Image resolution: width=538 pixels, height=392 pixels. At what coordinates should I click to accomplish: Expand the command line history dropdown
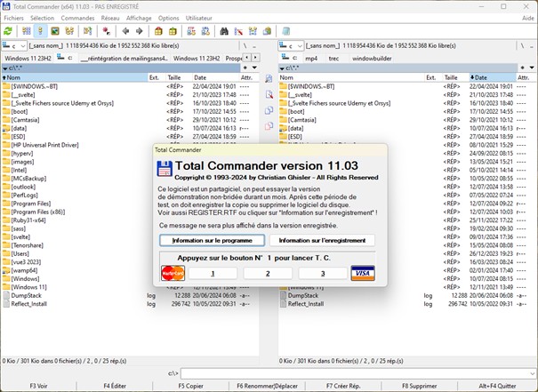[531, 372]
